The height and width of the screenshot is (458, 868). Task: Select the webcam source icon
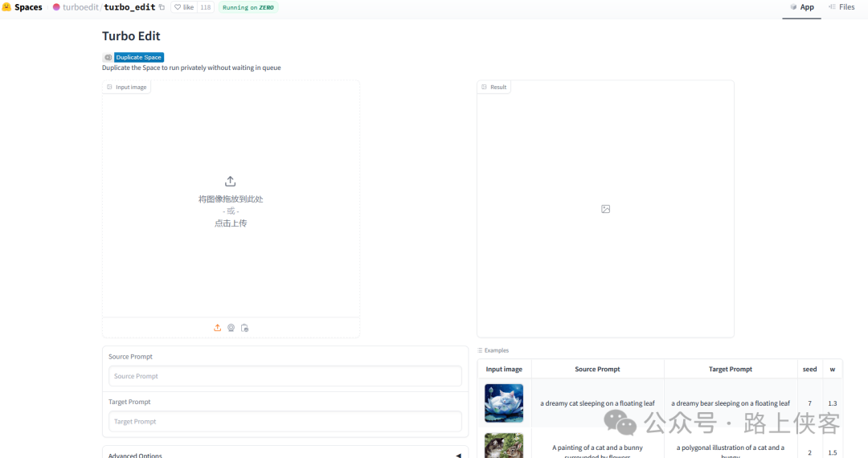(x=231, y=328)
